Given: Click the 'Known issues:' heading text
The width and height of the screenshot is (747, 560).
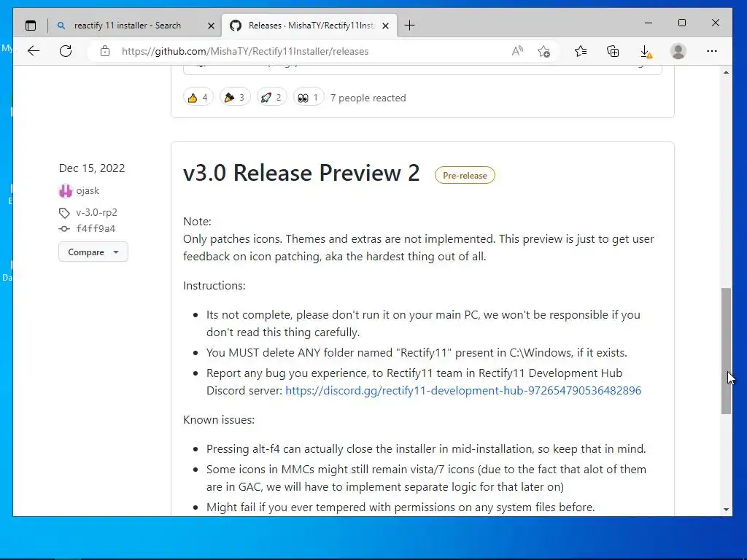Looking at the screenshot, I should tap(219, 419).
